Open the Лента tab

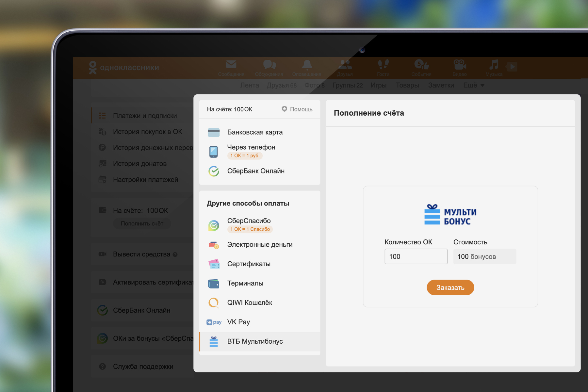coord(250,85)
